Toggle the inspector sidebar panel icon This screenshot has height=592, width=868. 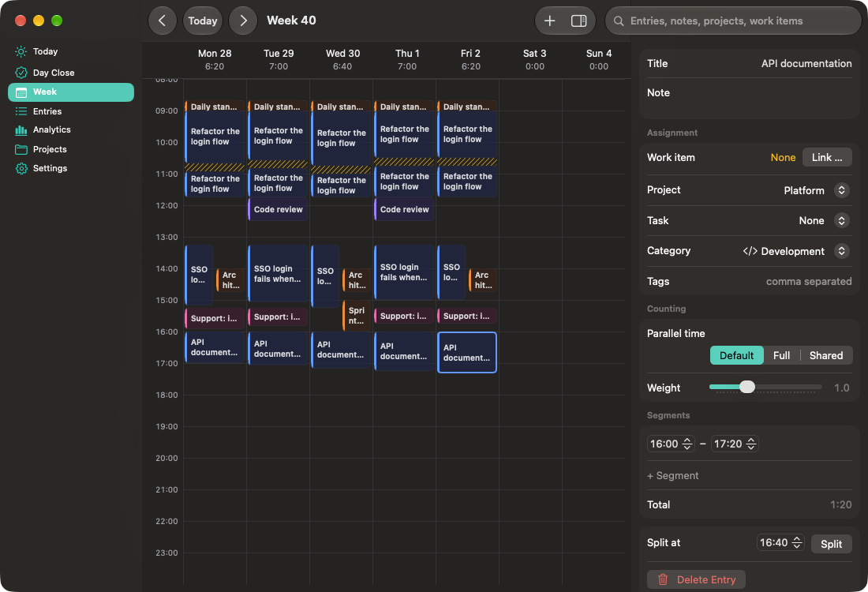578,21
